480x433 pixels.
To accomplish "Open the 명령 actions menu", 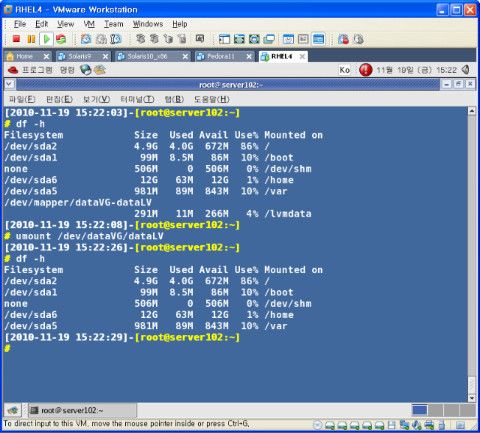I will tap(67, 70).
